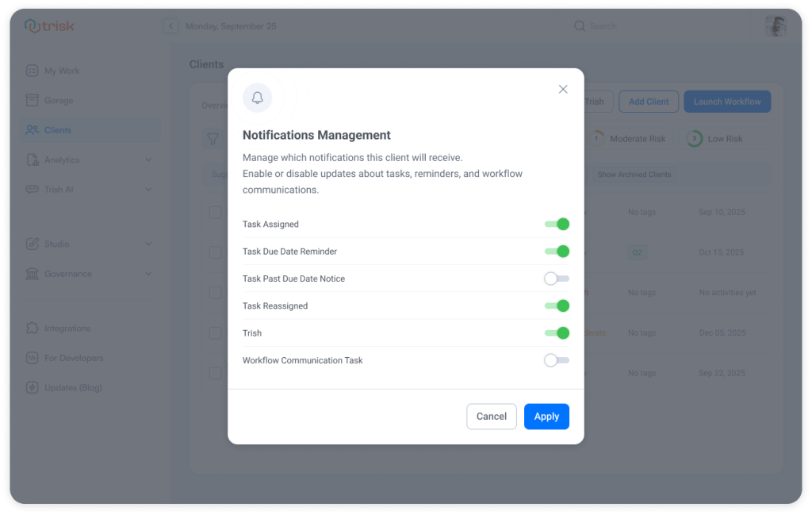Image resolution: width=812 pixels, height=515 pixels.
Task: Disable the Task Assigned notification
Action: 557,224
